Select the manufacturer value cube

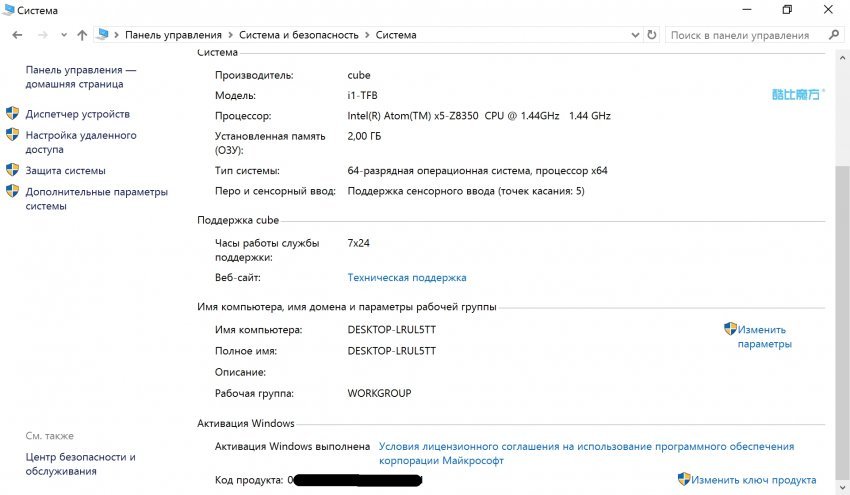click(359, 75)
